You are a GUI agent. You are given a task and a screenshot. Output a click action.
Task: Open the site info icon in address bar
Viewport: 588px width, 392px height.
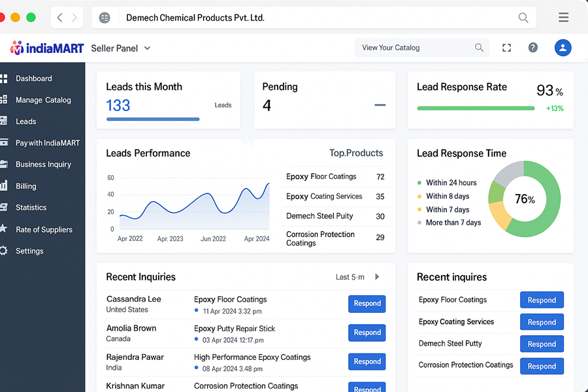pos(105,18)
